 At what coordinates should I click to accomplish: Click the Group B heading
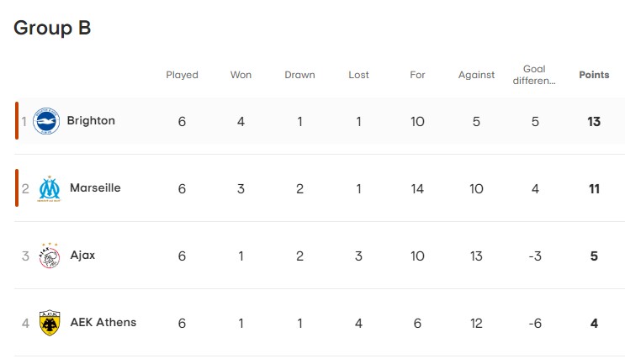point(52,28)
